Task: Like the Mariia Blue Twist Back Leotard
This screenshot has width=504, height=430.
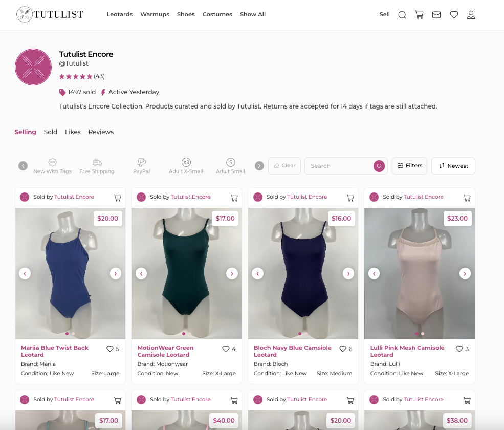Action: click(x=110, y=349)
